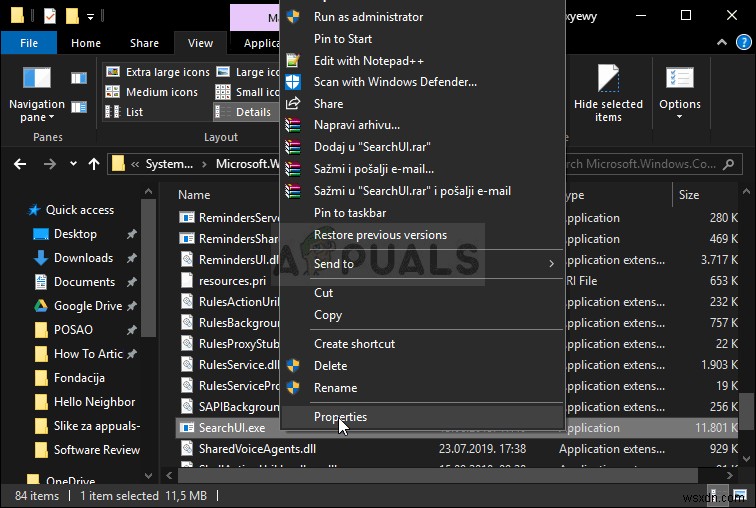
Task: Go forward with the Forward arrow
Action: point(50,164)
